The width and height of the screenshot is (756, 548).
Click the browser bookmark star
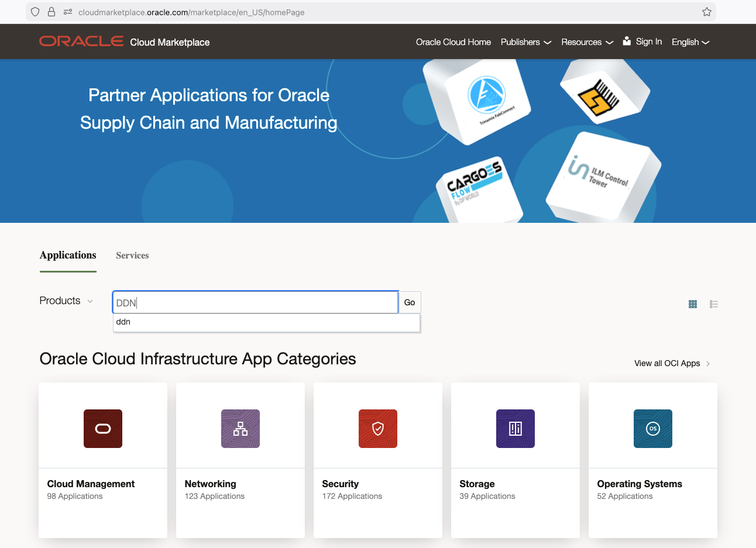pos(706,12)
